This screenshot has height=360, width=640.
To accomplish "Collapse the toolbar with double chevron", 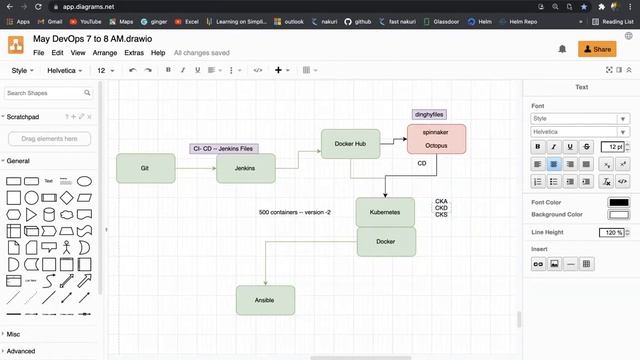I will 629,70.
